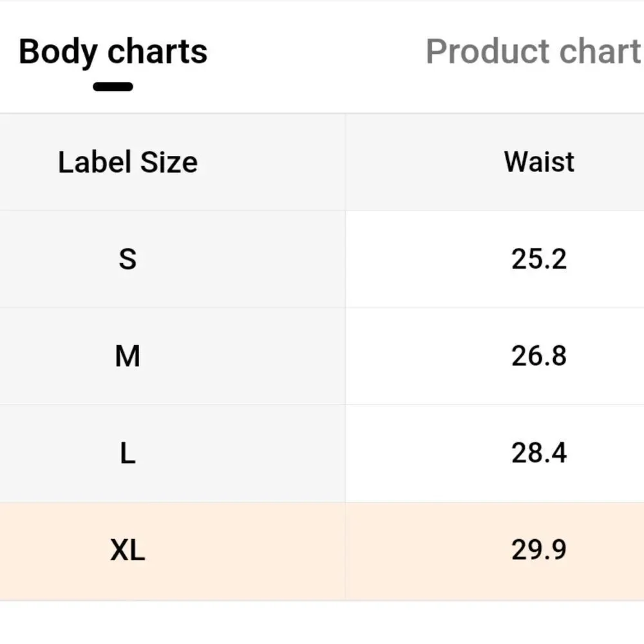Choose the row for size S
The width and height of the screenshot is (644, 644).
click(x=322, y=259)
